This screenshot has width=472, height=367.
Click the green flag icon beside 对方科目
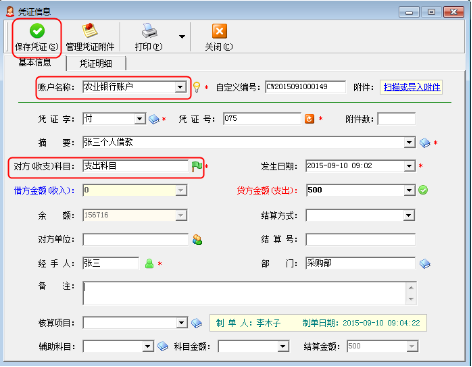197,166
